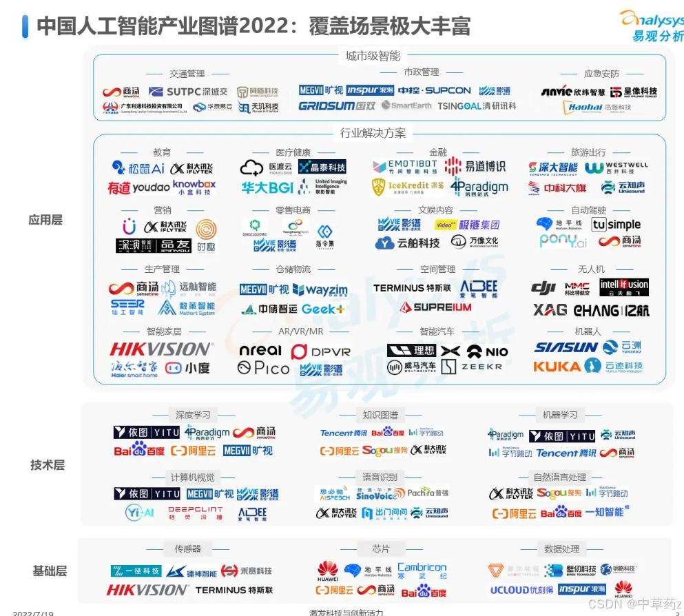Select the KUKA logo
This screenshot has width=684, height=616.
pyautogui.click(x=557, y=367)
